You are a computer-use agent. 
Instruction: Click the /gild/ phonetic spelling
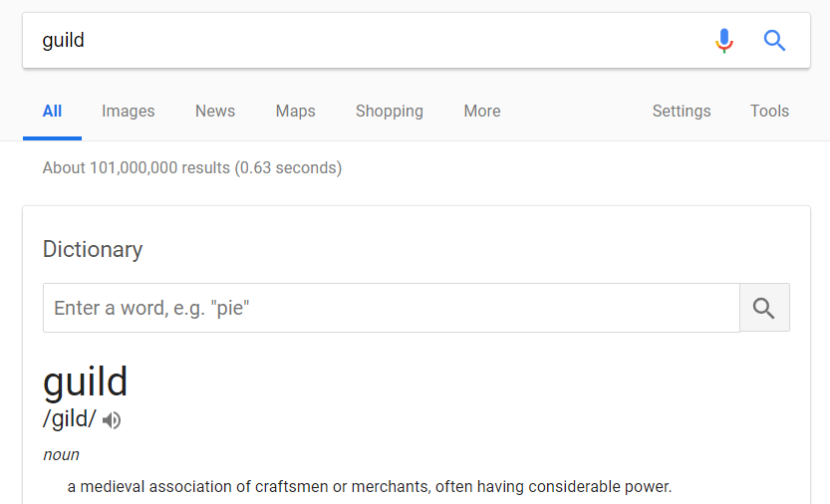click(70, 419)
